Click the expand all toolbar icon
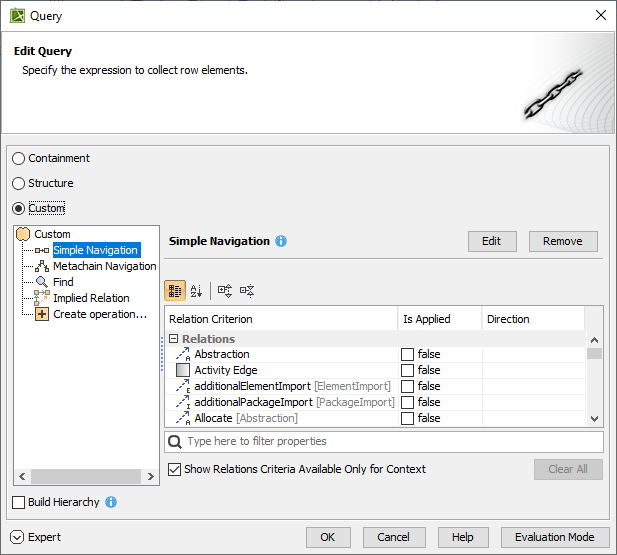Screen dimensions: 617x555 [x=225, y=290]
